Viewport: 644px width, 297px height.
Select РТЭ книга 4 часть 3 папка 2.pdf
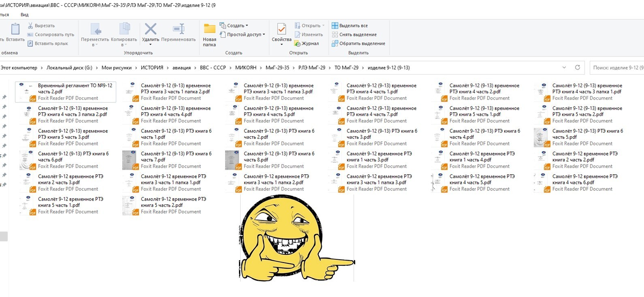(66, 115)
